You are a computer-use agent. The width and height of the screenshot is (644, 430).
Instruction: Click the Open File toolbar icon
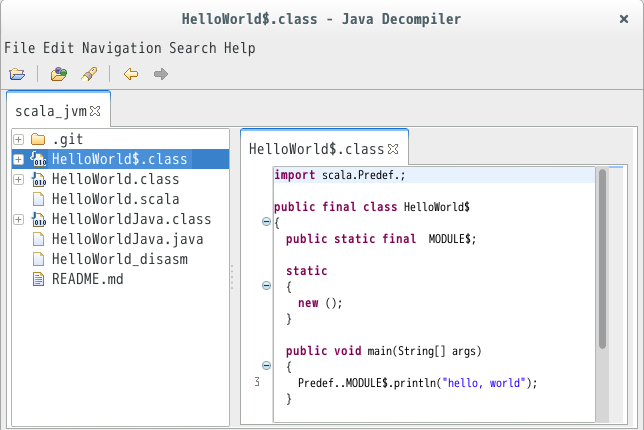[17, 74]
